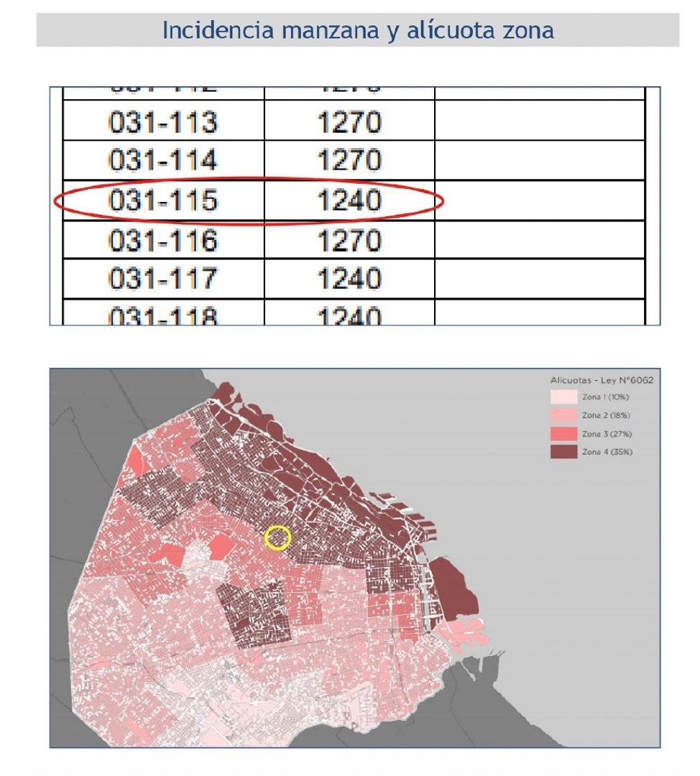Click the 1240 value in the 031-117 row
Viewport: 700px width, 776px height.
349,279
